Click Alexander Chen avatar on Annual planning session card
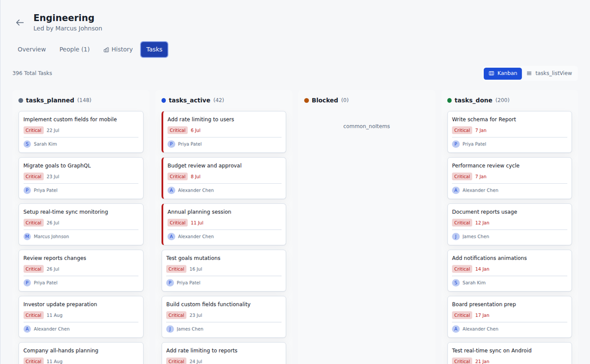This screenshot has width=590, height=364. point(172,236)
